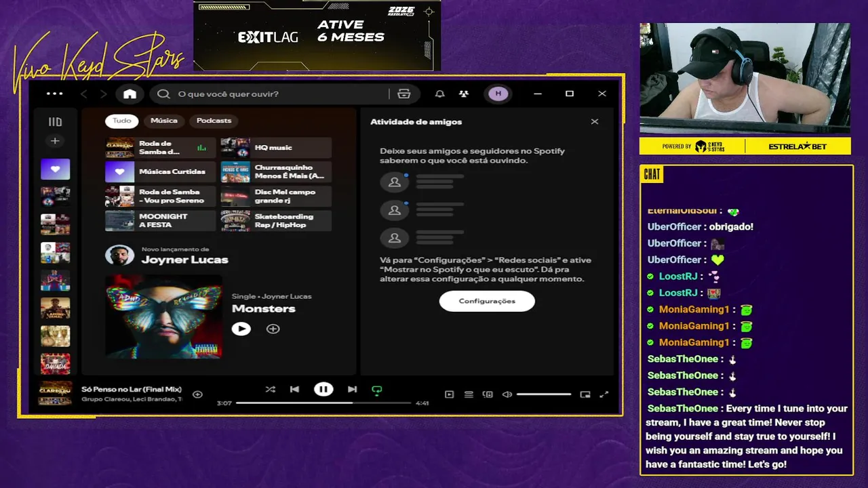
Task: Open 'Roda de Samba - Vou pro Sereno' tile
Action: click(160, 197)
